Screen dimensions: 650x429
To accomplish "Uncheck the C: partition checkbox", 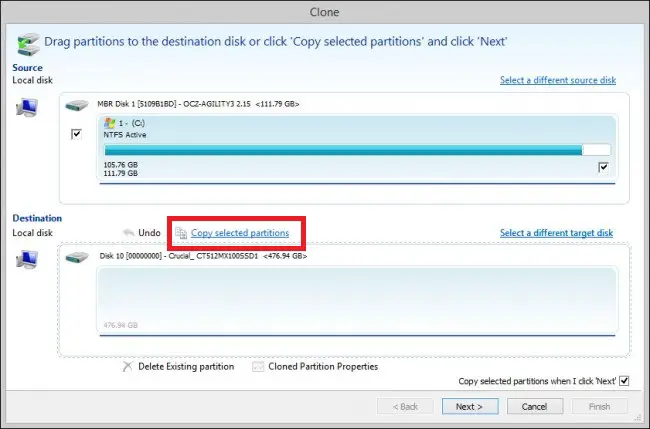I will tap(602, 168).
